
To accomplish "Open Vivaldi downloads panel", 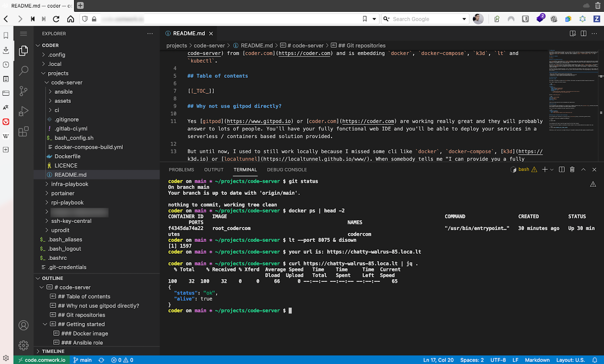I will [x=6, y=50].
